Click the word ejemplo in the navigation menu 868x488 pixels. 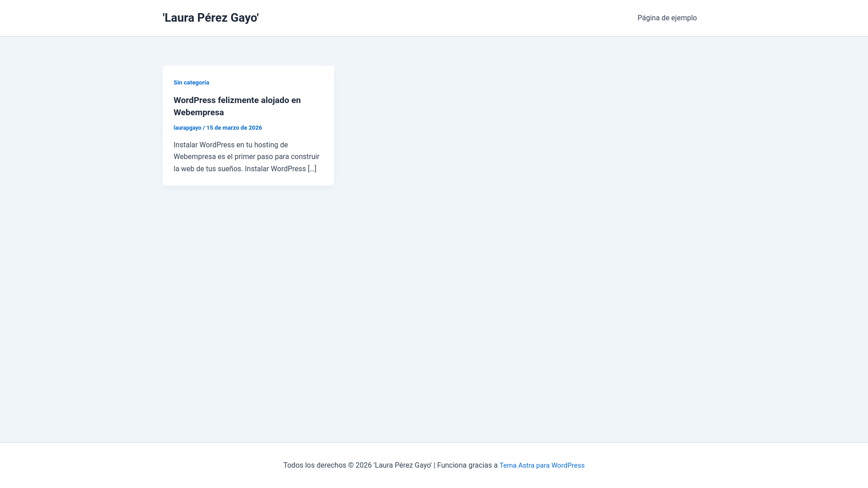pyautogui.click(x=684, y=18)
